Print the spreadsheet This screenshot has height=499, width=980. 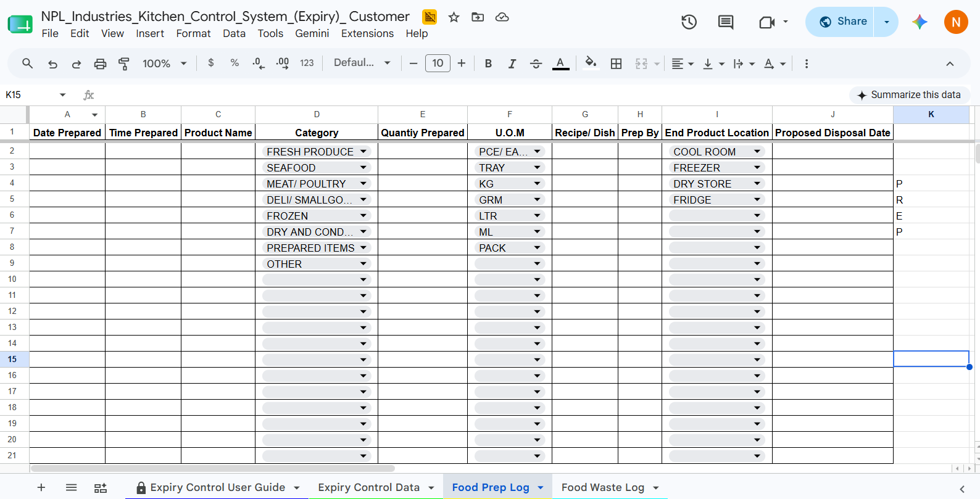100,64
